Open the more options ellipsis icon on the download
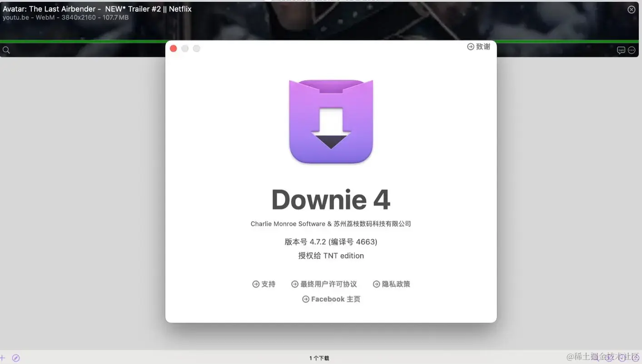The image size is (642, 364). coord(632,50)
